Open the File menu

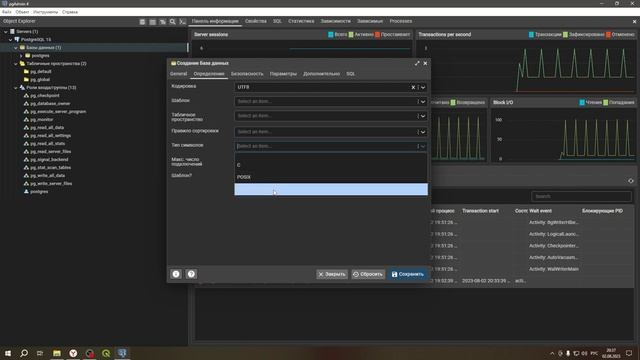(7, 12)
